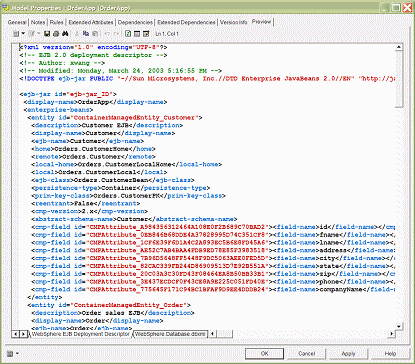
Task: Open the editor menu dropdown arrow
Action: 23,33
